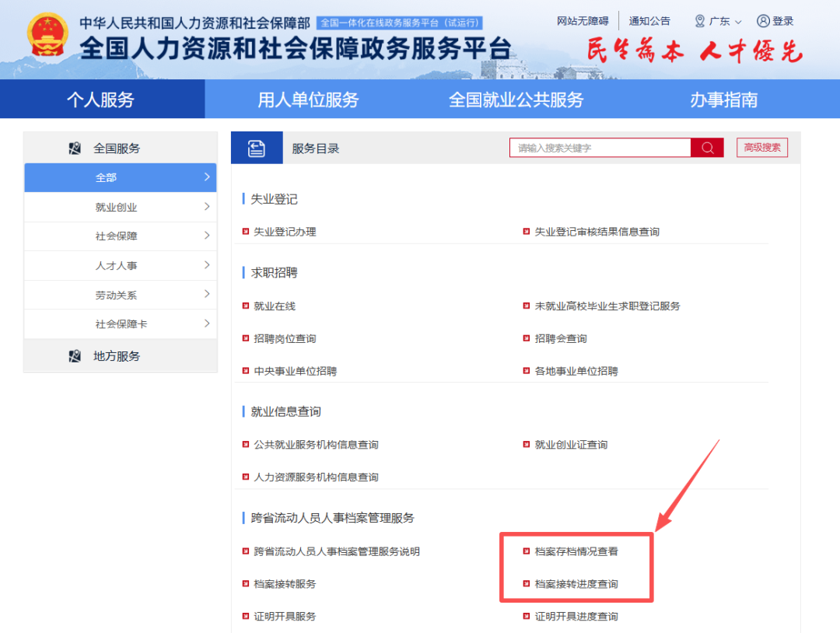Open 跨省流动人员人事档案管理服务说明 link
Image resolution: width=840 pixels, height=633 pixels.
pyautogui.click(x=337, y=551)
